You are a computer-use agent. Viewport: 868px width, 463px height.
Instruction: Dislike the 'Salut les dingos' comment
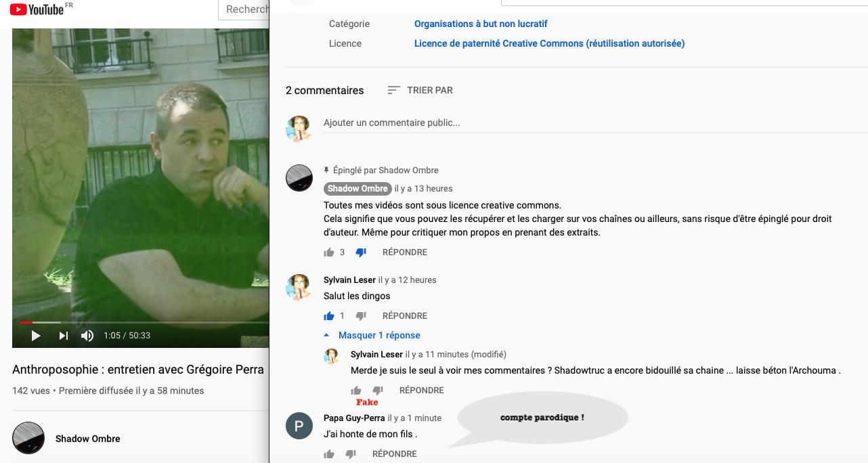361,316
